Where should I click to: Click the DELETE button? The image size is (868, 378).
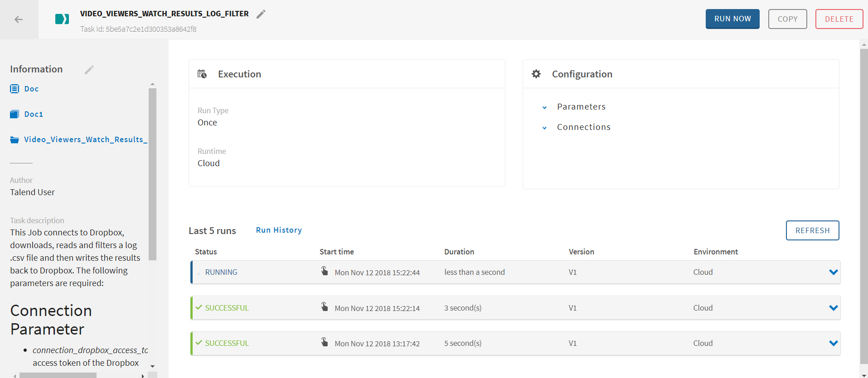coord(839,19)
